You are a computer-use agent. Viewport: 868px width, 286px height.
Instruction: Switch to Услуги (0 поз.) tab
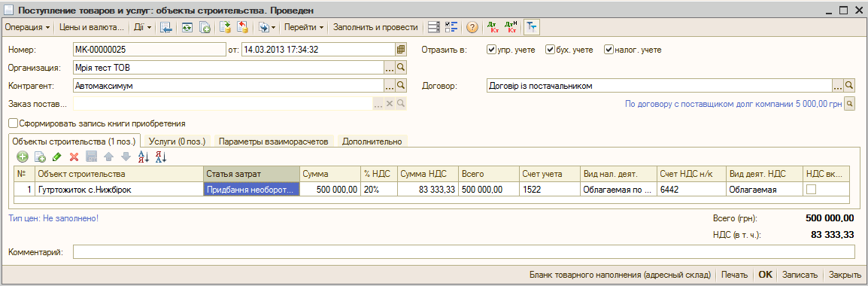pyautogui.click(x=178, y=141)
